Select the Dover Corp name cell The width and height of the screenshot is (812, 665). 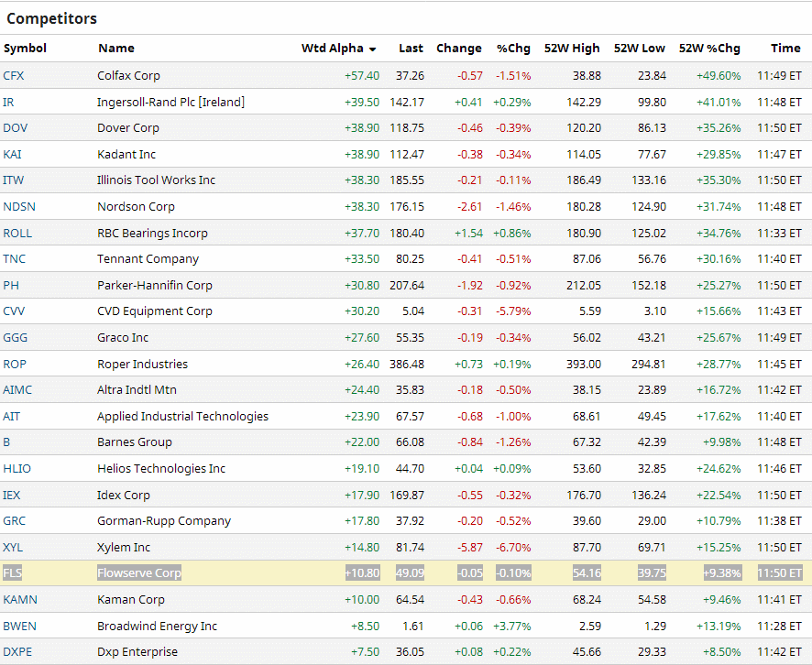coord(128,128)
